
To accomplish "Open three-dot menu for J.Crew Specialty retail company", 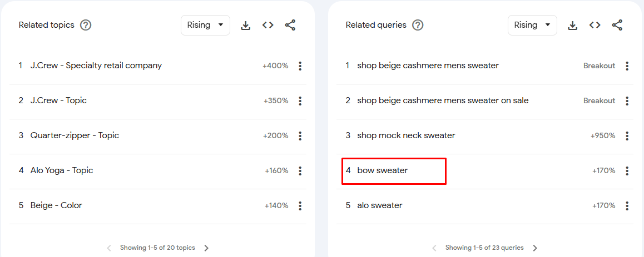I will coord(300,66).
